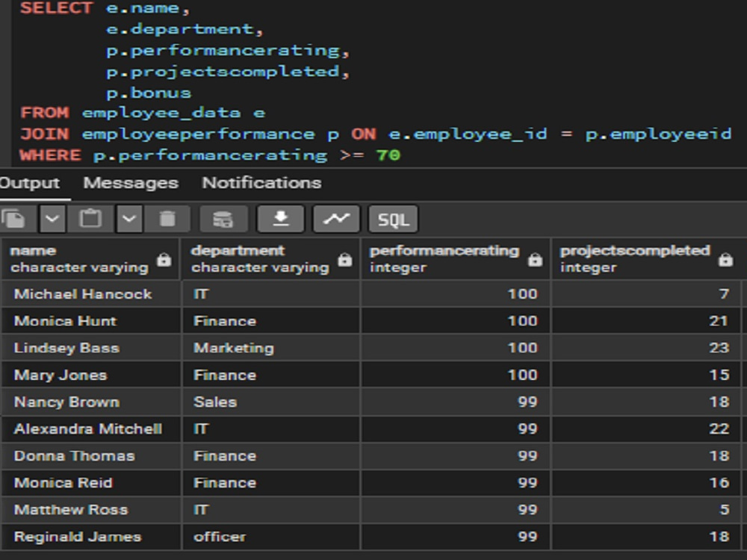This screenshot has height=560, width=747.
Task: Click projects completed value 21
Action: 646,321
